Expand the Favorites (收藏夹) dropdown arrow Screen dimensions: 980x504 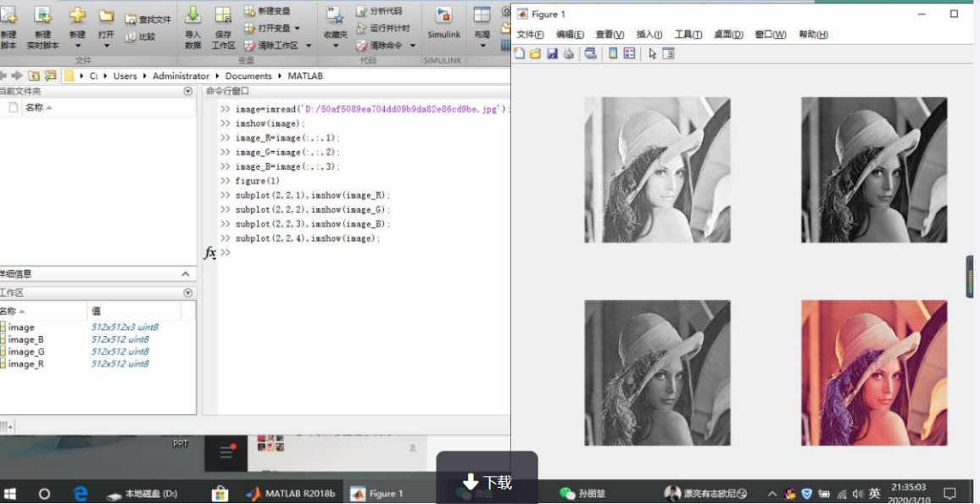click(x=335, y=46)
